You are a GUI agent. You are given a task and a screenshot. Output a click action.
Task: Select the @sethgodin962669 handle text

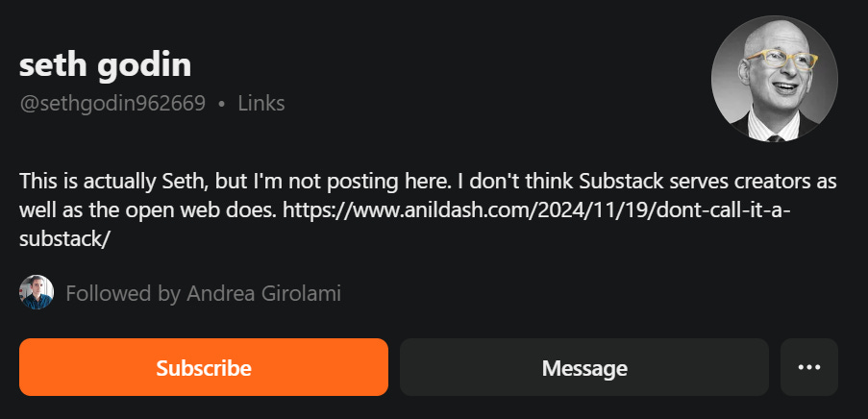coord(112,104)
